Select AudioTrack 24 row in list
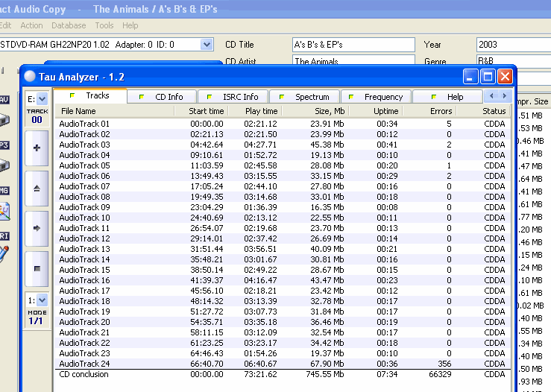The height and width of the screenshot is (392, 551). pyautogui.click(x=85, y=364)
